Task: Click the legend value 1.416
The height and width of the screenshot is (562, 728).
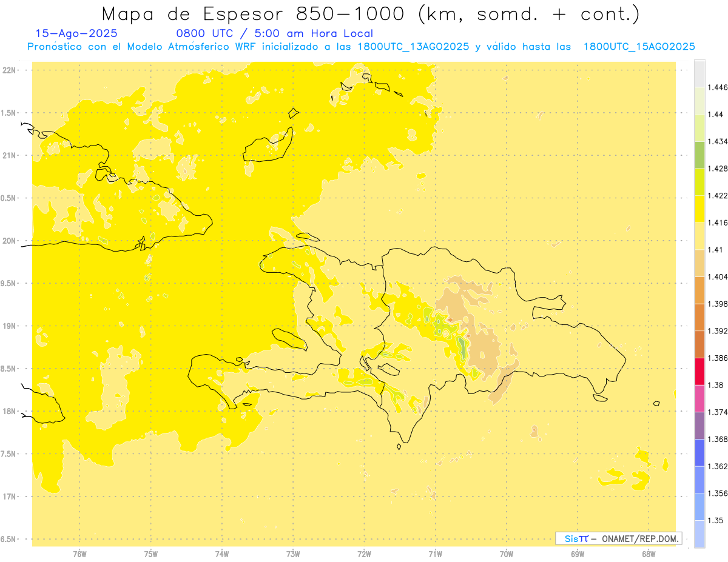Action: (x=718, y=222)
